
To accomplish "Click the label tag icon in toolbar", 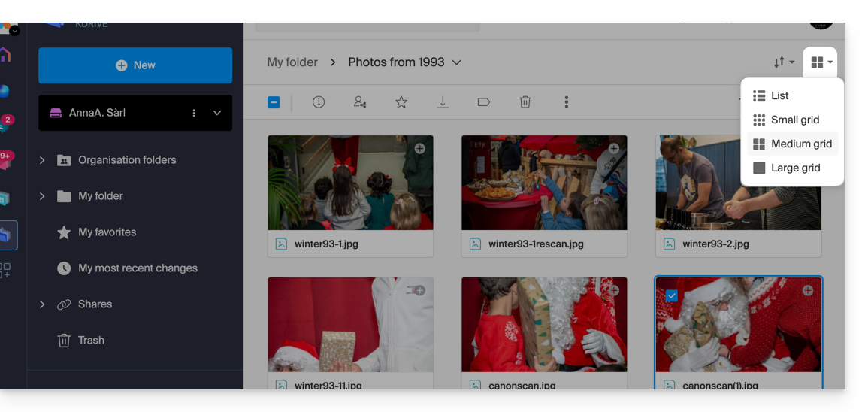I will [x=484, y=102].
